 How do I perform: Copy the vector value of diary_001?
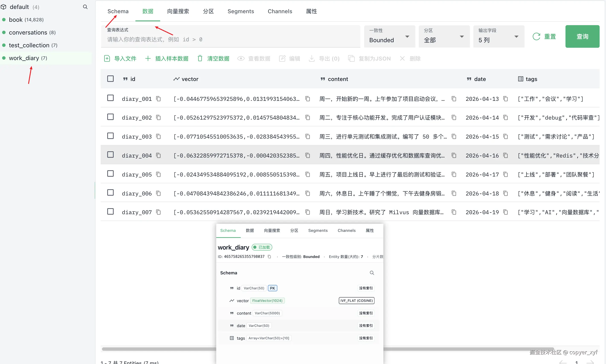(307, 99)
